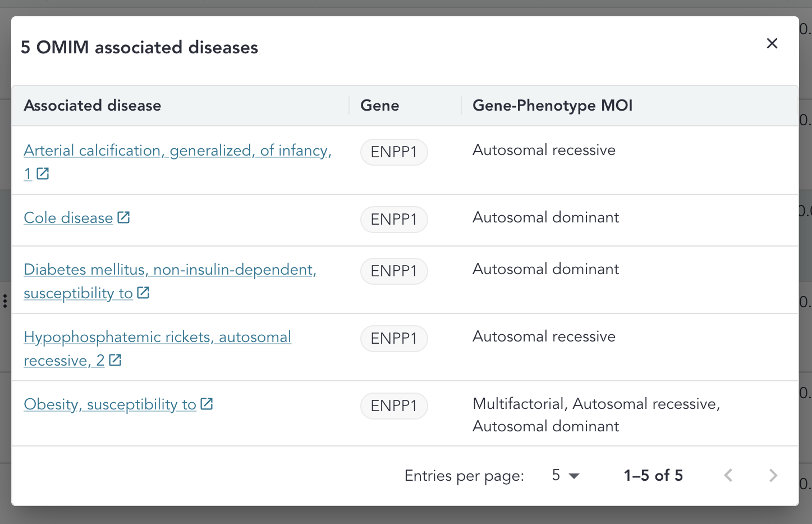This screenshot has width=812, height=524.
Task: Select the ENPP1 badge on the Diabetes row
Action: (x=394, y=271)
